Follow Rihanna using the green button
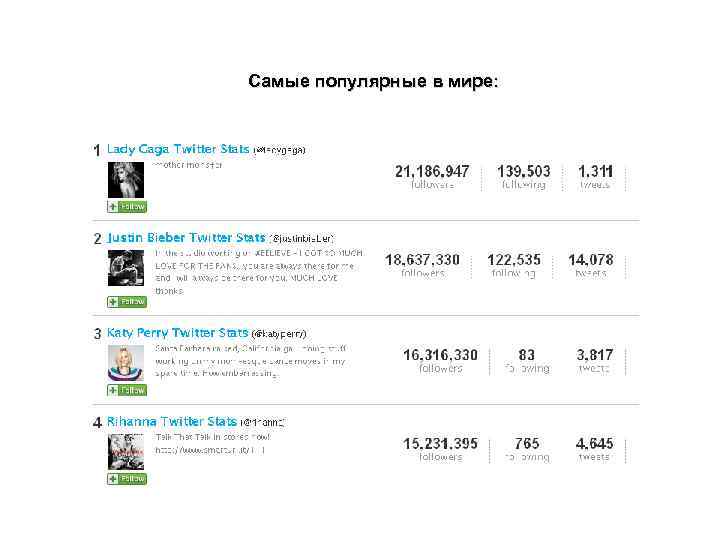 (127, 479)
